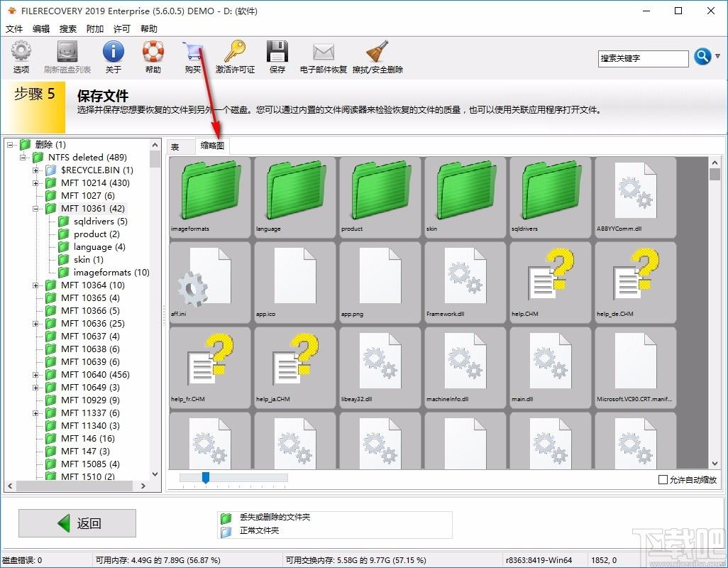Expand the MFT 11337 (6) node
The height and width of the screenshot is (568, 728).
click(x=35, y=413)
